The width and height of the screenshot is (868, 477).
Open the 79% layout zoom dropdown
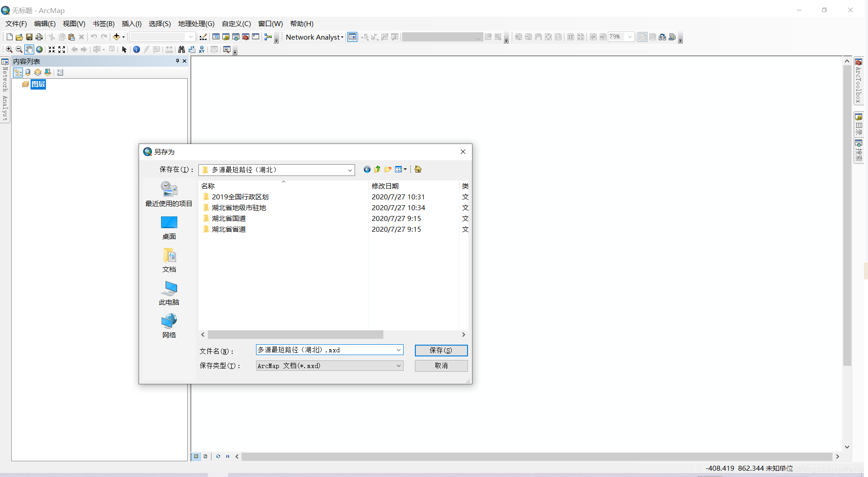(x=630, y=37)
